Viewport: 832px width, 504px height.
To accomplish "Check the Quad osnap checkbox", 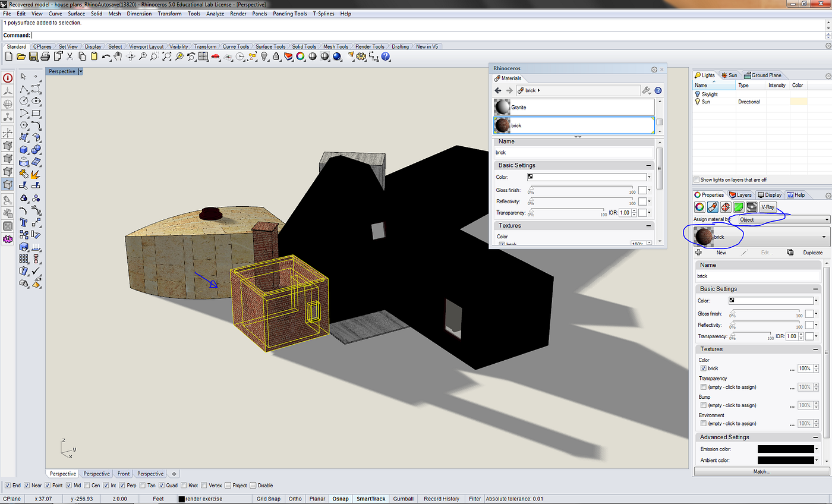I will click(x=162, y=485).
